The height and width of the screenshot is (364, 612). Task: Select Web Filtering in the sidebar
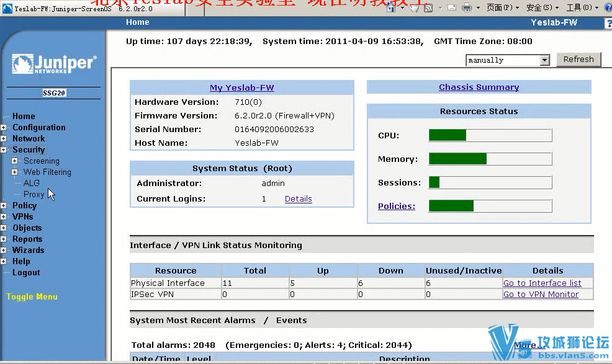point(47,172)
